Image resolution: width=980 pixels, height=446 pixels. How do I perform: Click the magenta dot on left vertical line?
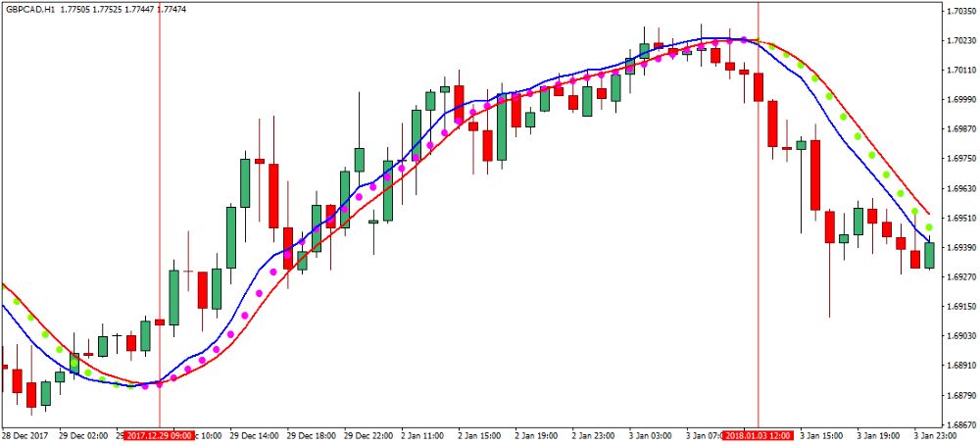coord(159,384)
